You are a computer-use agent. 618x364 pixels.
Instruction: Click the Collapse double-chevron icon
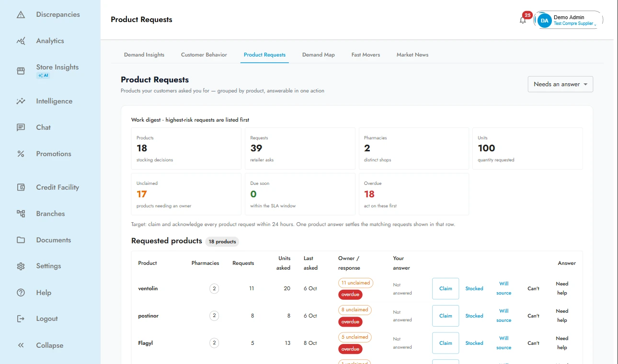[21, 345]
